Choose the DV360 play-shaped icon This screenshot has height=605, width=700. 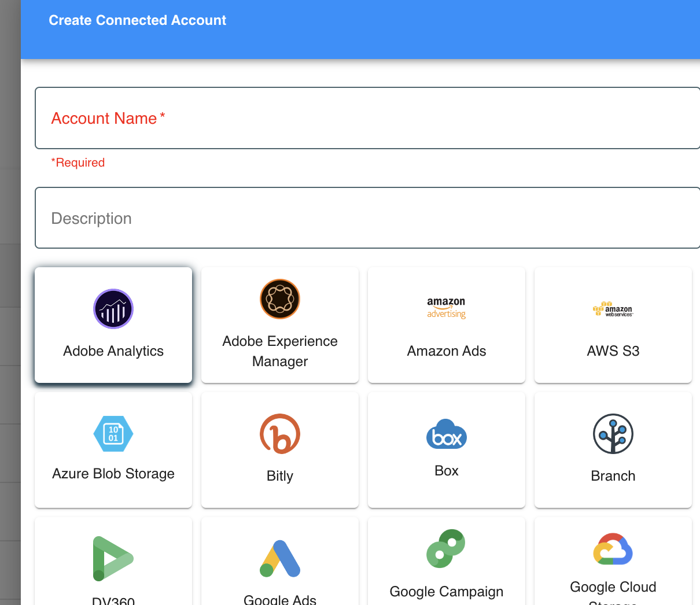[x=113, y=559]
